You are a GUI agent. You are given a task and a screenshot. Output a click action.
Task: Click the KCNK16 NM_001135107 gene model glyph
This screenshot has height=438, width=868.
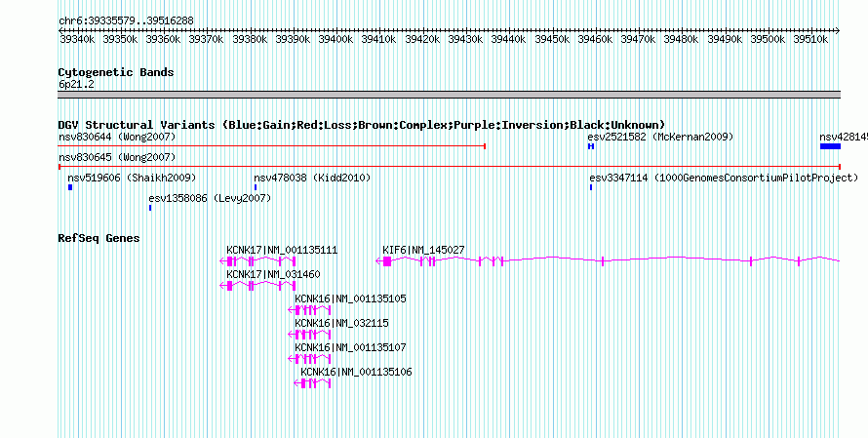point(309,359)
